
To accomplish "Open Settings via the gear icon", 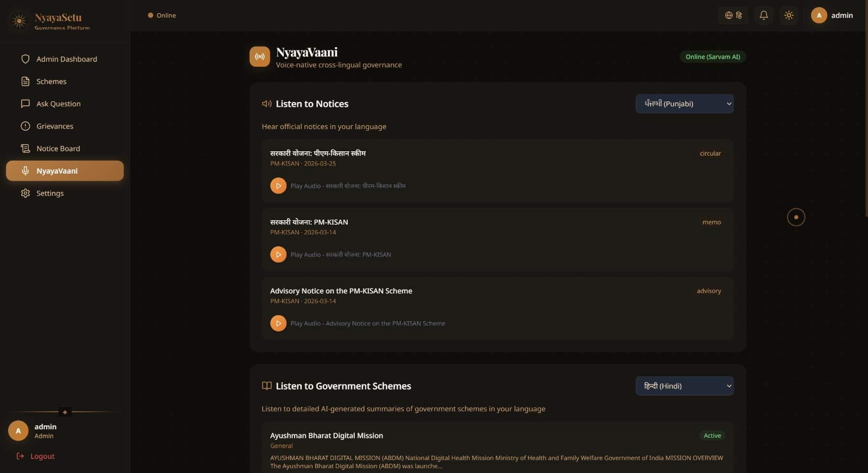I will [25, 193].
